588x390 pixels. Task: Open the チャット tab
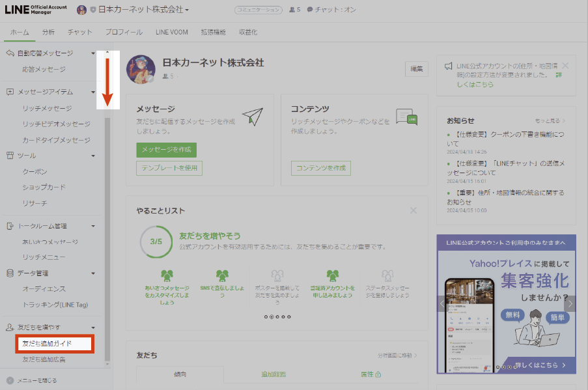[80, 33]
